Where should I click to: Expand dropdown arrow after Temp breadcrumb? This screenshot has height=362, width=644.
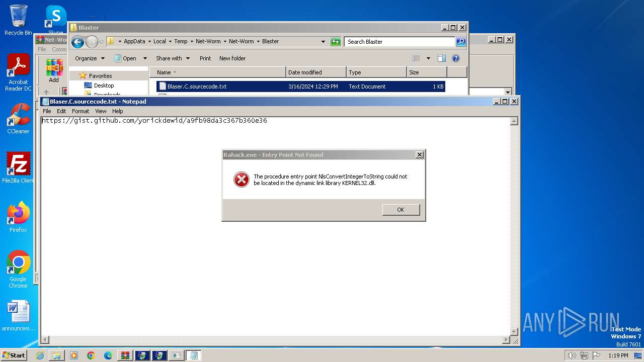pos(191,42)
